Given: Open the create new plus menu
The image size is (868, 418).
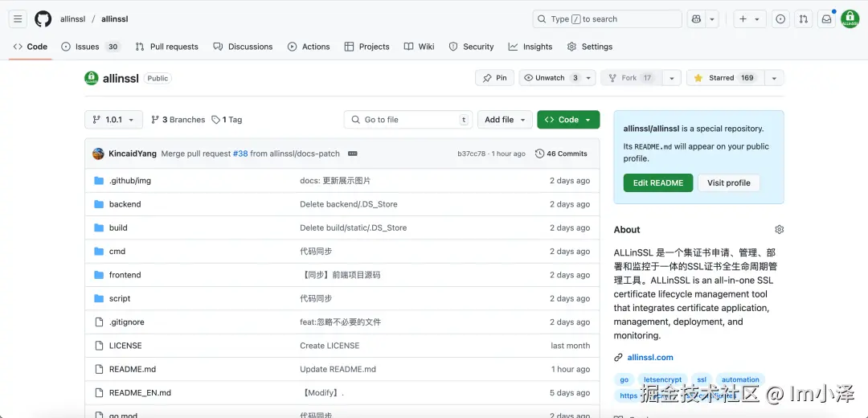Looking at the screenshot, I should tap(750, 18).
